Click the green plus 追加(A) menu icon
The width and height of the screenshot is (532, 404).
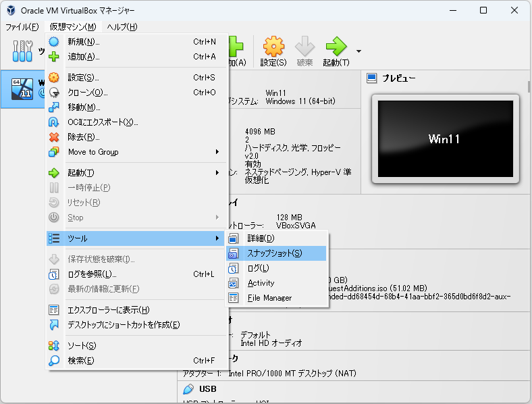pos(53,57)
